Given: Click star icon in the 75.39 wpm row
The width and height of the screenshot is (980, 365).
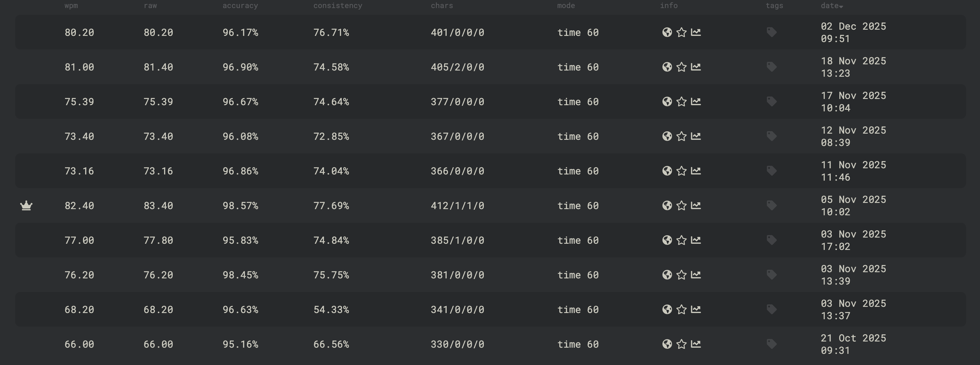Looking at the screenshot, I should point(681,101).
